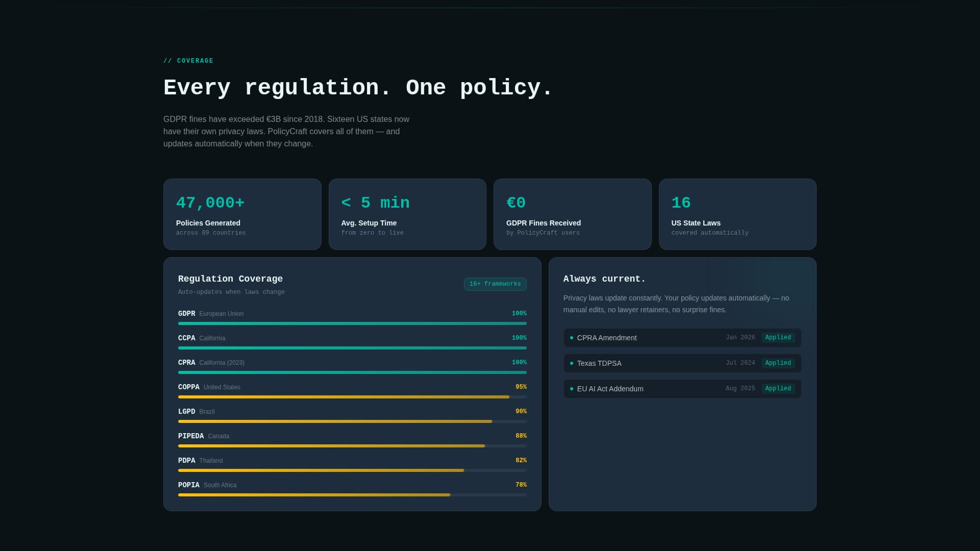The image size is (980, 551).
Task: Click the Applied badge for CPRA Amendment
Action: pyautogui.click(x=778, y=338)
